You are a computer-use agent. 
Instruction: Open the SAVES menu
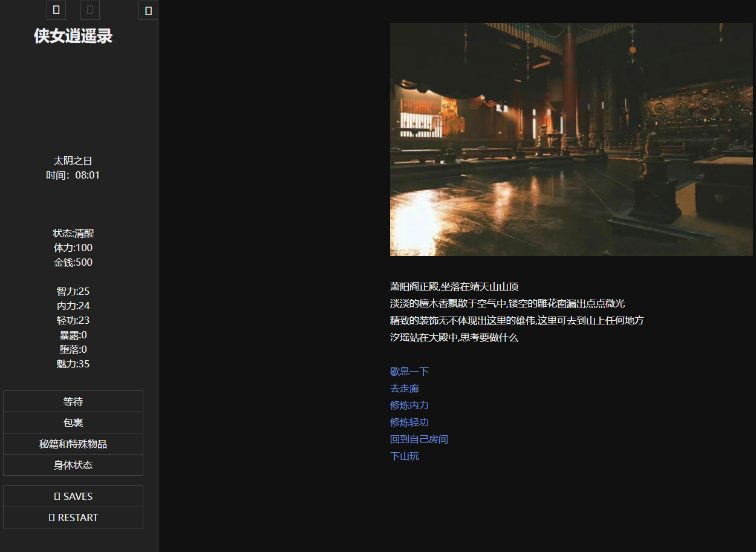coord(73,496)
